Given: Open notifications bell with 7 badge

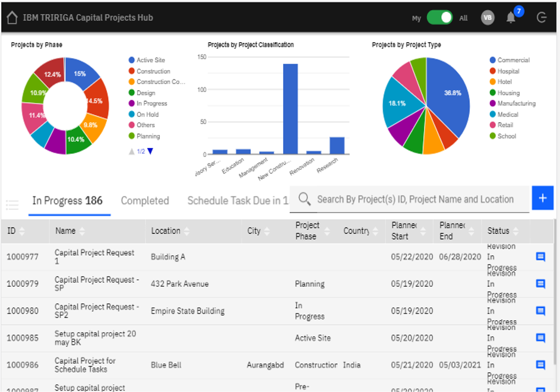Looking at the screenshot, I should click(511, 17).
